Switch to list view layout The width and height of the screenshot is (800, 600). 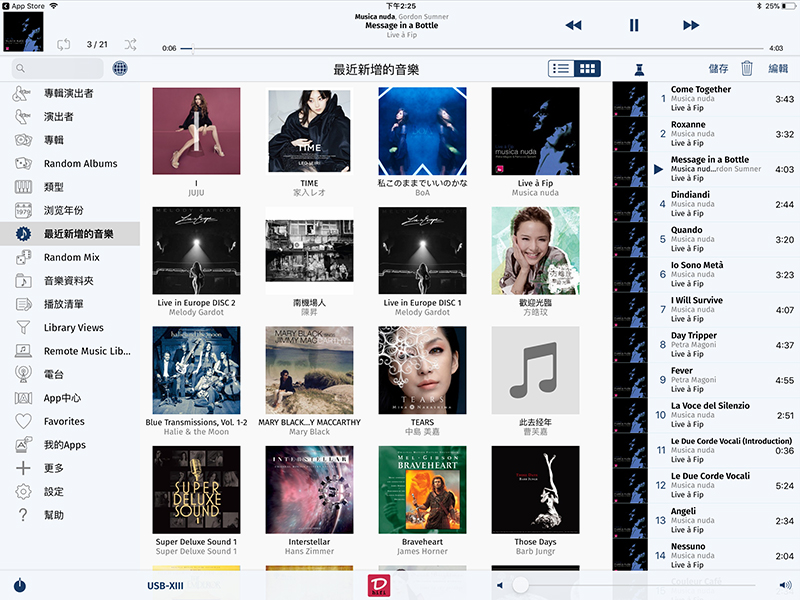tap(561, 68)
